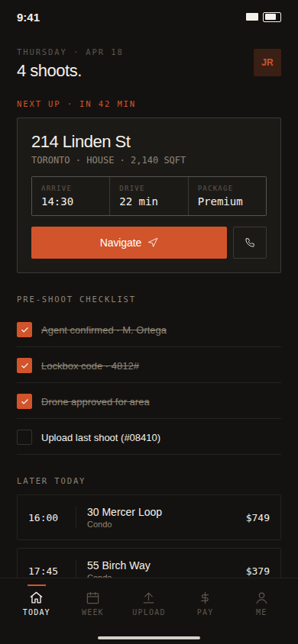This screenshot has height=644, width=298.
Task: Uncheck the Lockbox code item
Action: pos(24,365)
